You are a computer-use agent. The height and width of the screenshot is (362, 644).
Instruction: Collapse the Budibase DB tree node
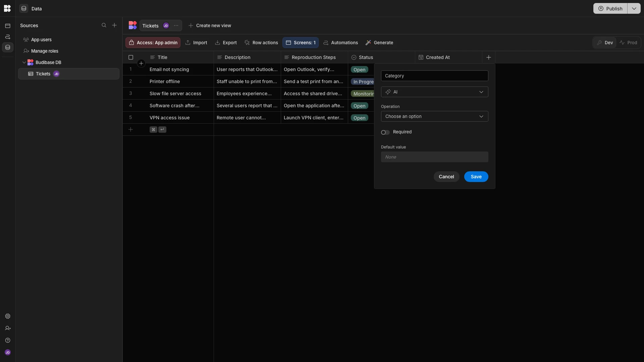[24, 62]
